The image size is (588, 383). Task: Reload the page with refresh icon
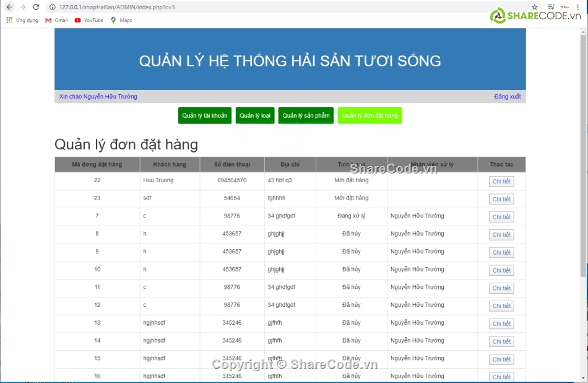pos(36,7)
